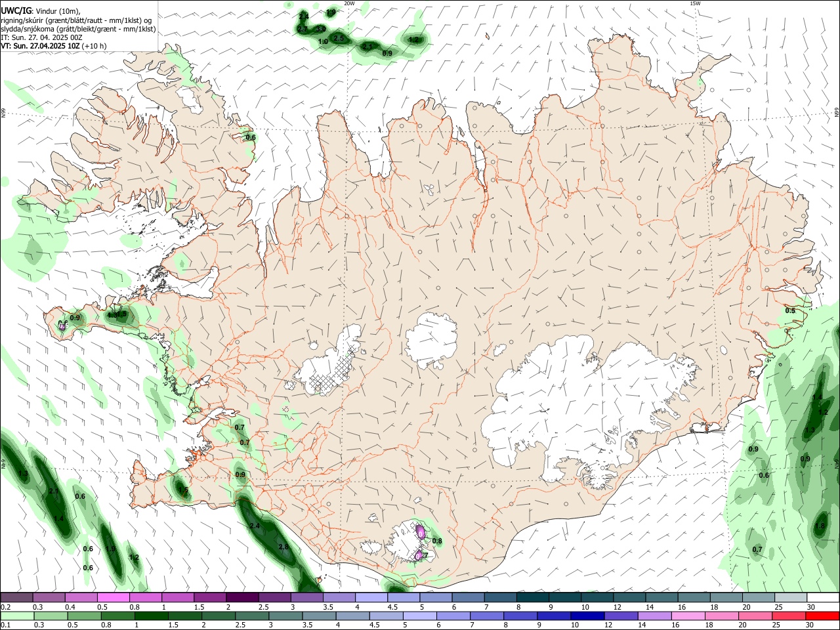Click the '20W' longitude label

click(x=349, y=3)
